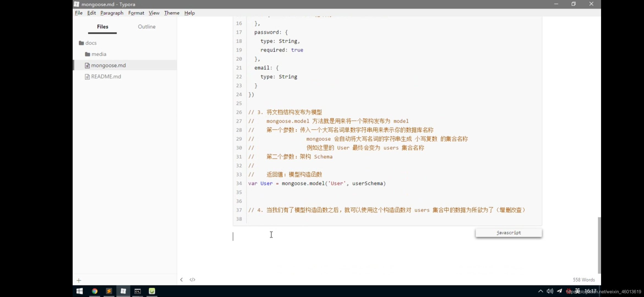
Task: Click the new file plus icon
Action: pos(79,280)
